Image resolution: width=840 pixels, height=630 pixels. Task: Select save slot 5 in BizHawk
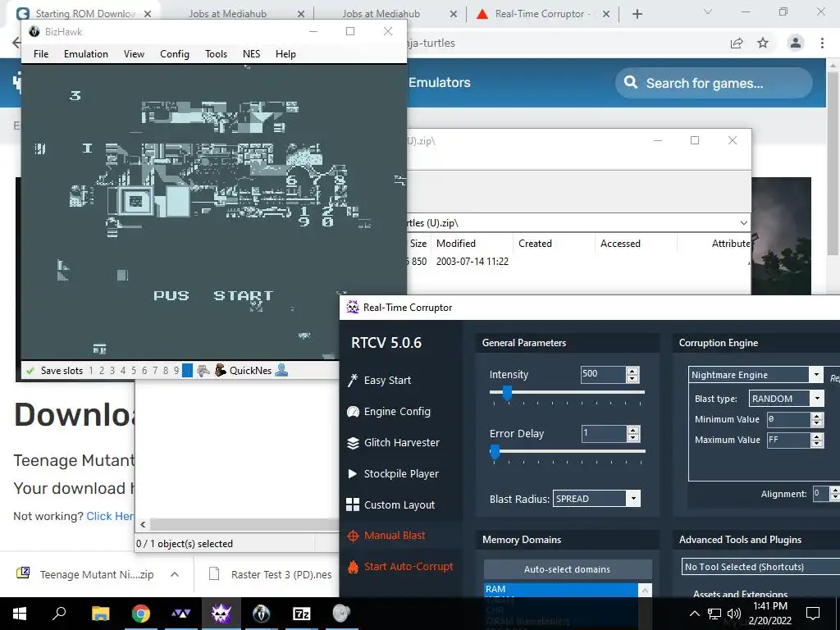(x=134, y=371)
